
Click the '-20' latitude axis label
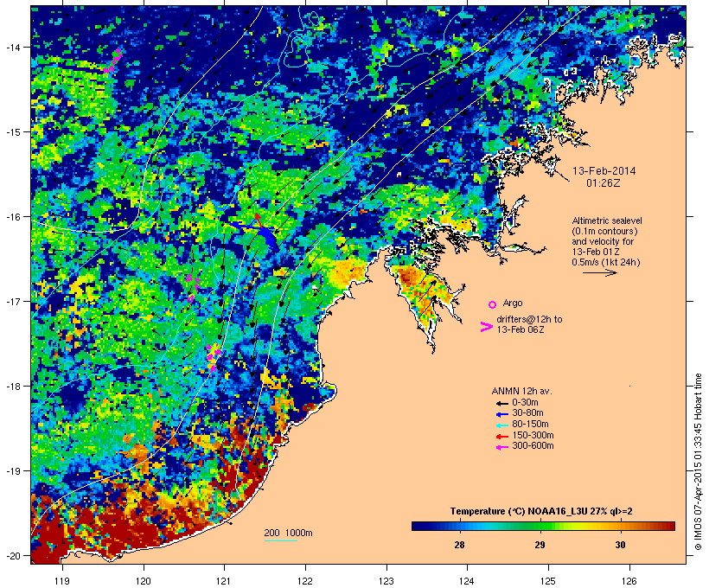click(12, 555)
